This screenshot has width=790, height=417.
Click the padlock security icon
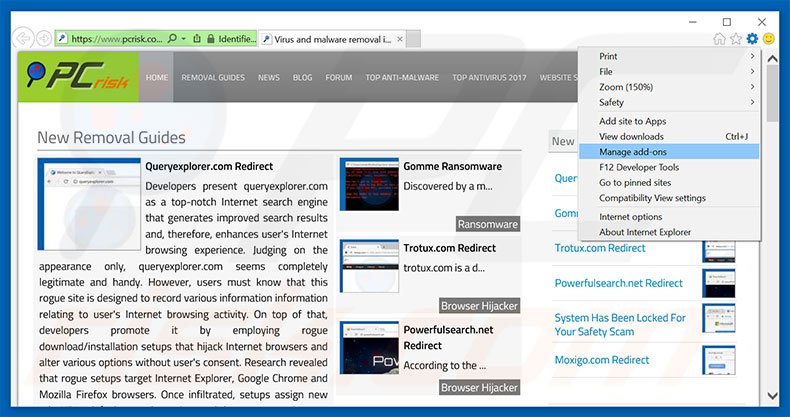pos(211,39)
